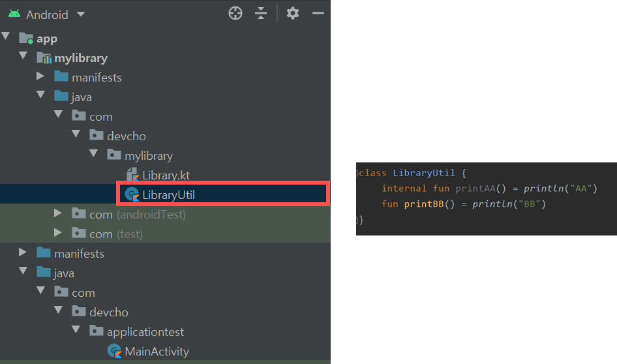
Task: Select opened file with the crosshair icon
Action: (x=235, y=14)
